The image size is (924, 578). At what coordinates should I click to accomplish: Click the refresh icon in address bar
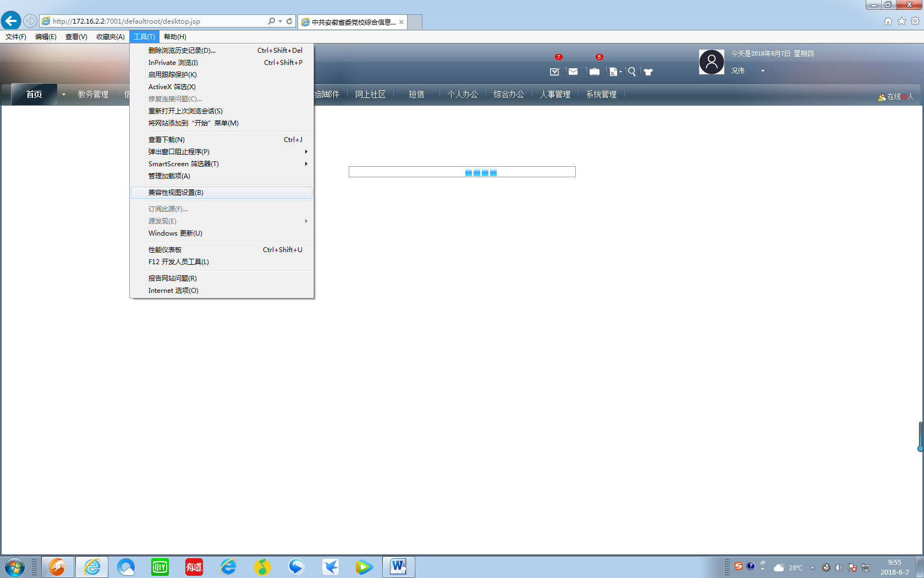(289, 21)
